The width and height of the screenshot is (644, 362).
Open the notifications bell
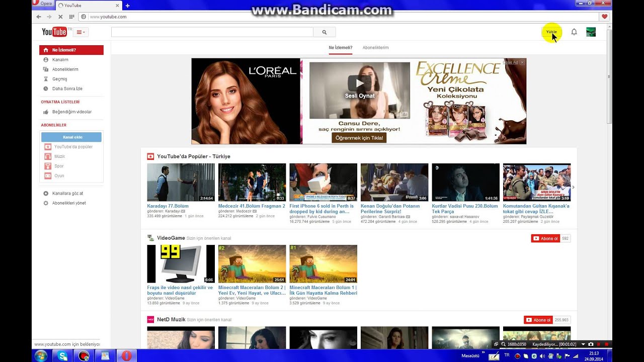[x=574, y=32]
